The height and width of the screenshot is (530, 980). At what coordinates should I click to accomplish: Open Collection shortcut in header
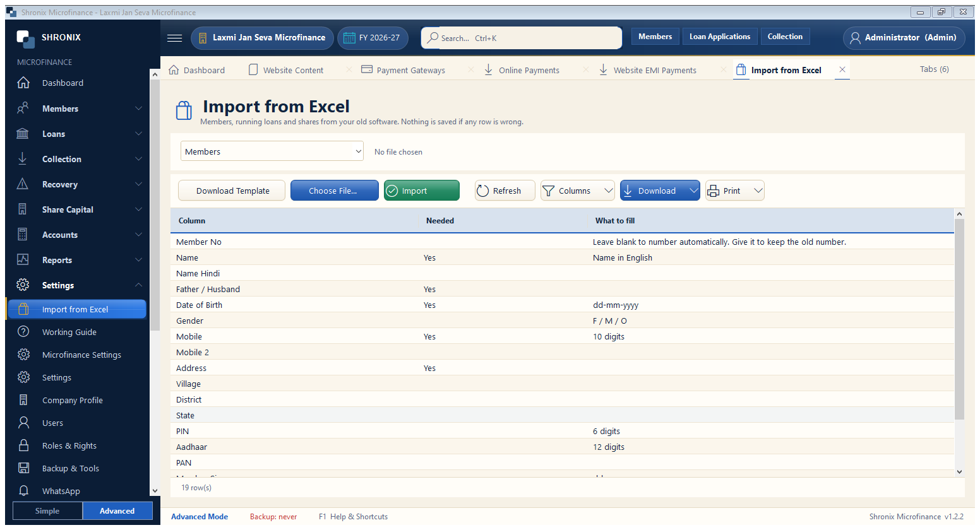pyautogui.click(x=785, y=37)
